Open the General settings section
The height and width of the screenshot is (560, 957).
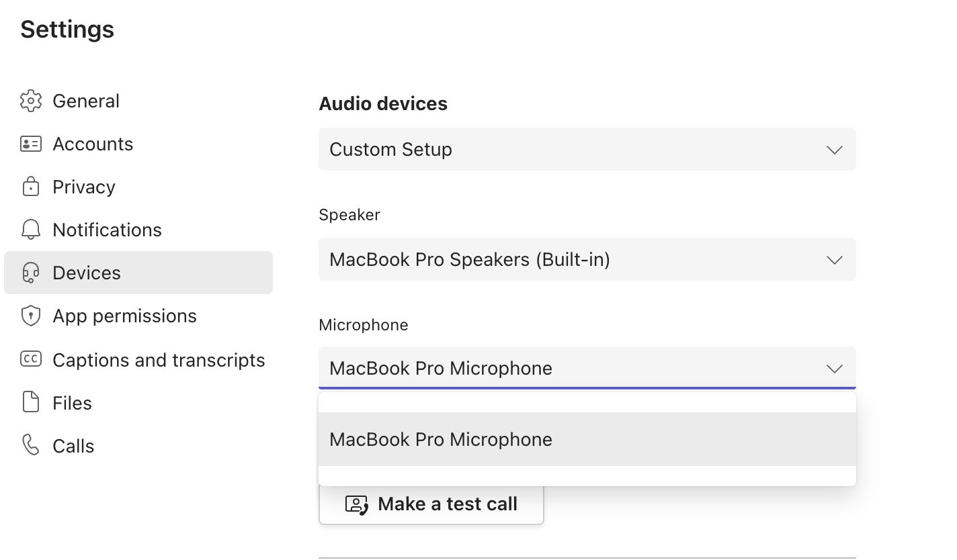(x=86, y=101)
